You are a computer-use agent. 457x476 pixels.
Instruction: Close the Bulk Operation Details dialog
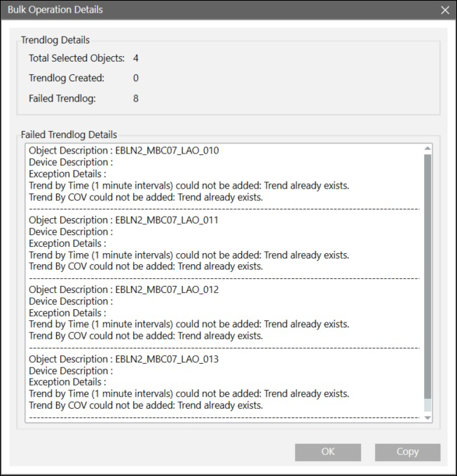(x=444, y=10)
